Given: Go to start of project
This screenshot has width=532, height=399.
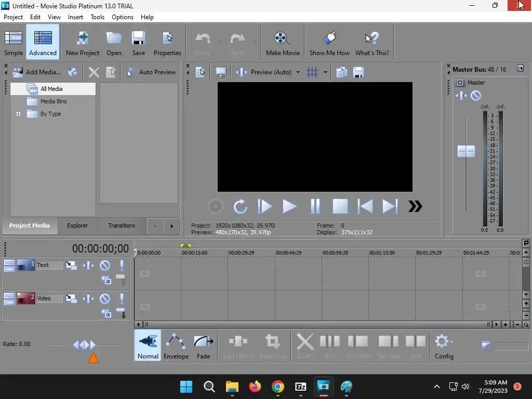Looking at the screenshot, I should click(x=365, y=206).
